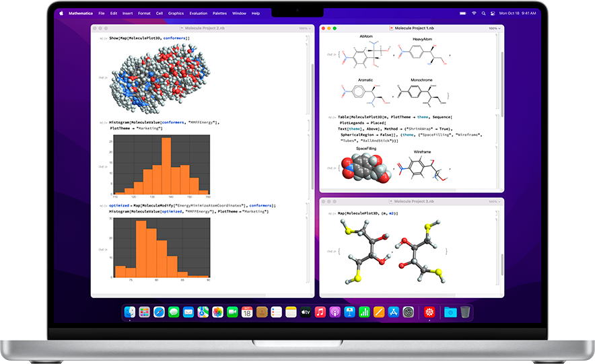Click vertical scrollbar of Molecule Project 2.nb
Image resolution: width=595 pixels, height=364 pixels.
pos(313,127)
